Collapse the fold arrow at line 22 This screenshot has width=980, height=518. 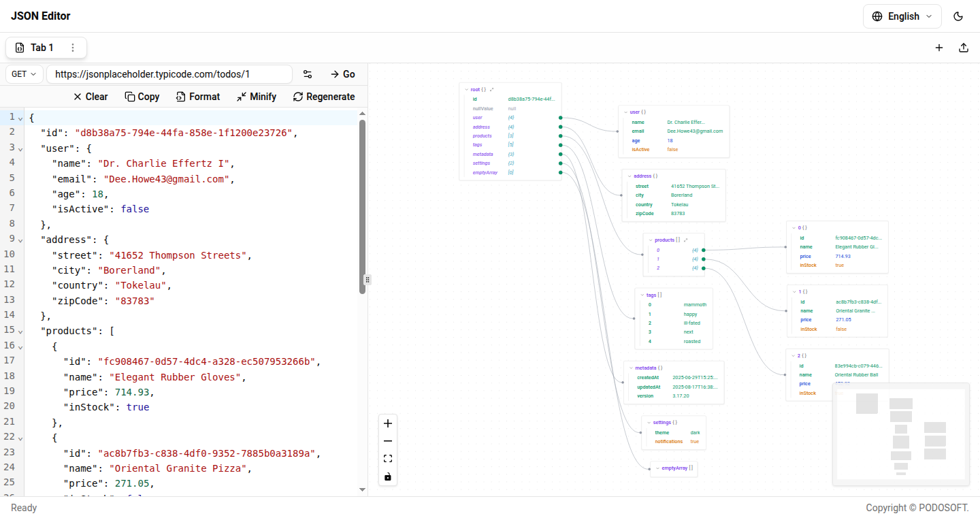(20, 438)
